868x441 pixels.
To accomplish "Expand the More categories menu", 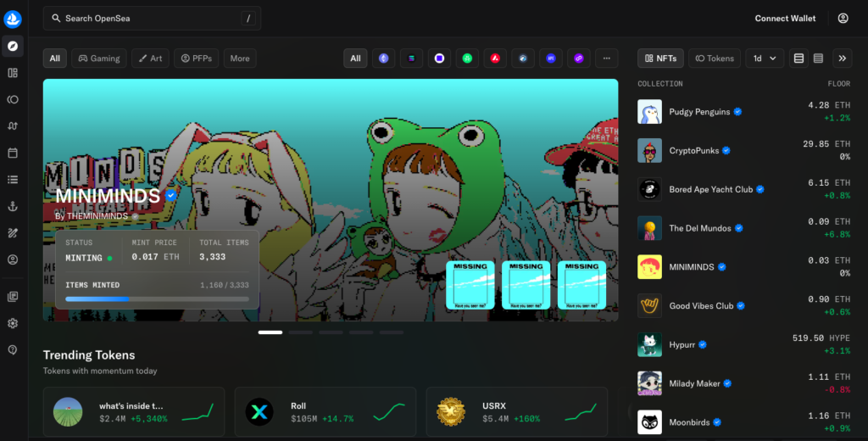I will 240,59.
